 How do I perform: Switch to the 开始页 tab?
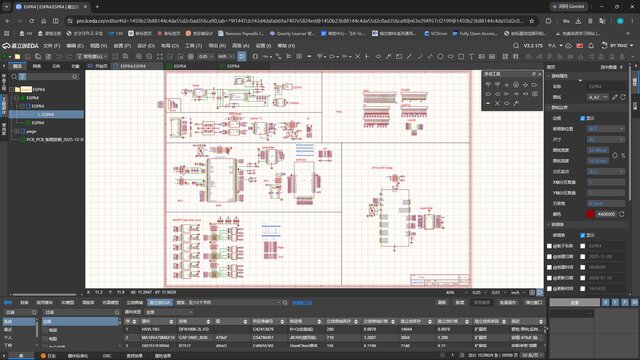[98, 66]
